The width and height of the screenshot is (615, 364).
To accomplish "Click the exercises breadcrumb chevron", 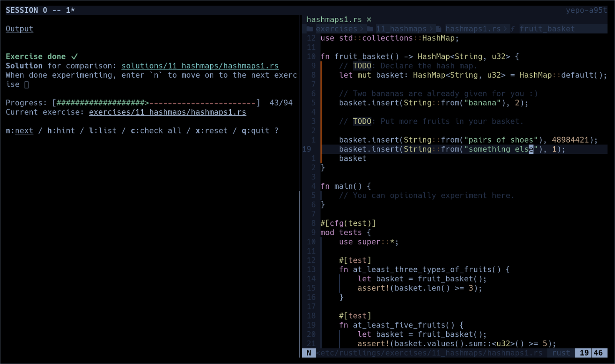I will click(361, 29).
